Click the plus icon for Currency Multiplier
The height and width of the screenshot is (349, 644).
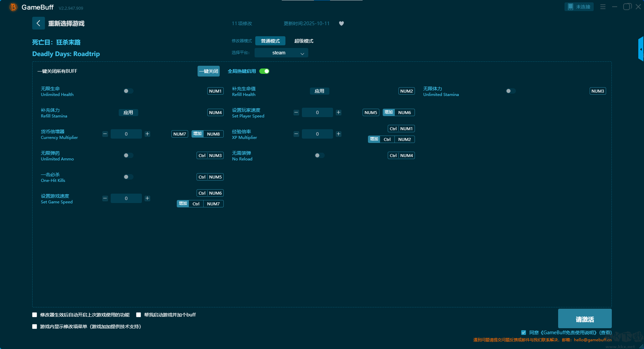point(147,134)
